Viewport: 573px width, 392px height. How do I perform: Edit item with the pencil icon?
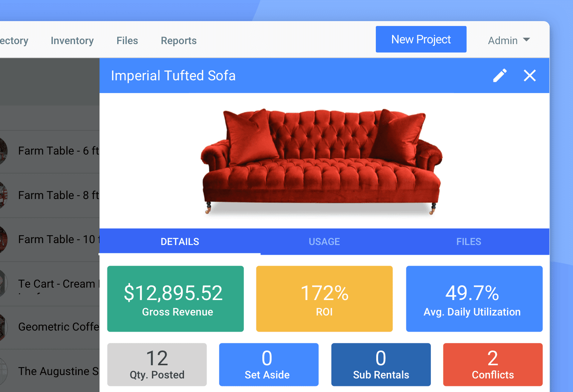(500, 75)
